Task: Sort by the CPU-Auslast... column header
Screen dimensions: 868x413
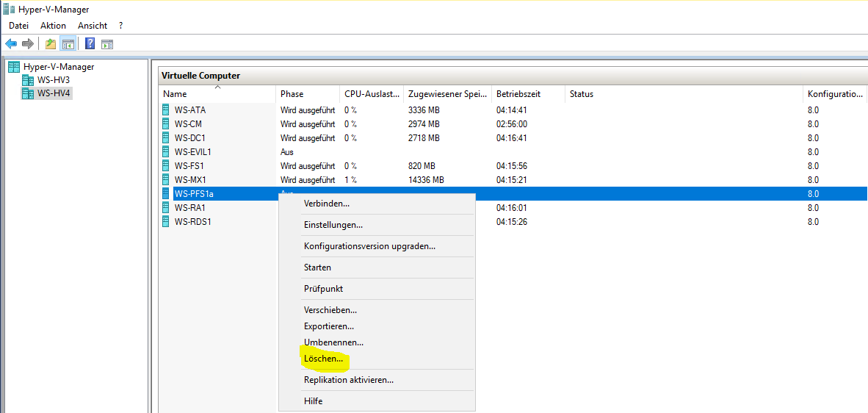Action: tap(372, 94)
